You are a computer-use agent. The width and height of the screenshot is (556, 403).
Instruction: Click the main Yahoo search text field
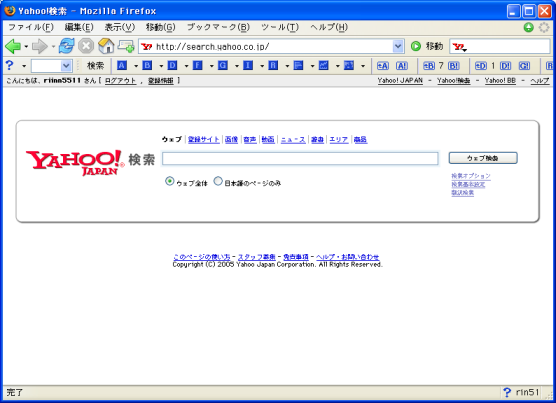(300, 158)
